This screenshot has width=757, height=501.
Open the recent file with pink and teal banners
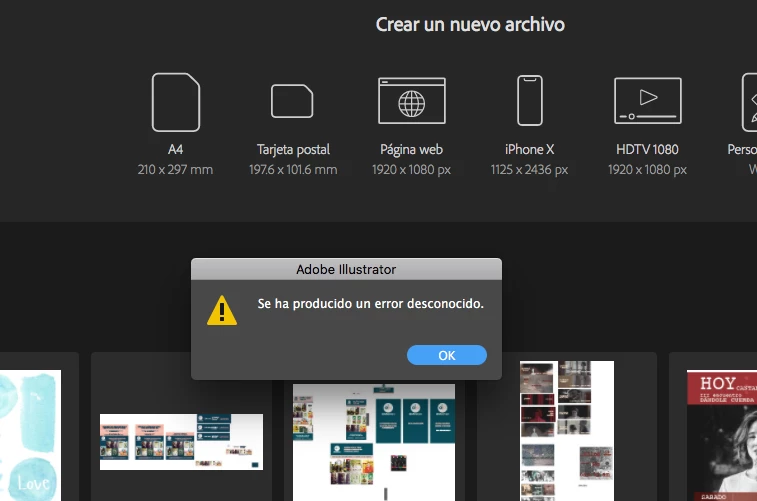(182, 442)
